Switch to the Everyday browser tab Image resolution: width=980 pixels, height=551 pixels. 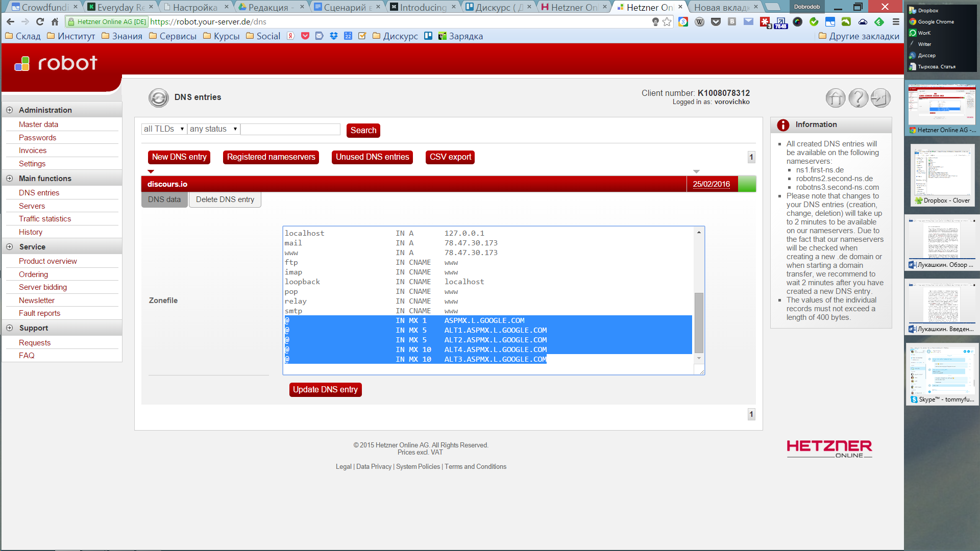click(121, 7)
